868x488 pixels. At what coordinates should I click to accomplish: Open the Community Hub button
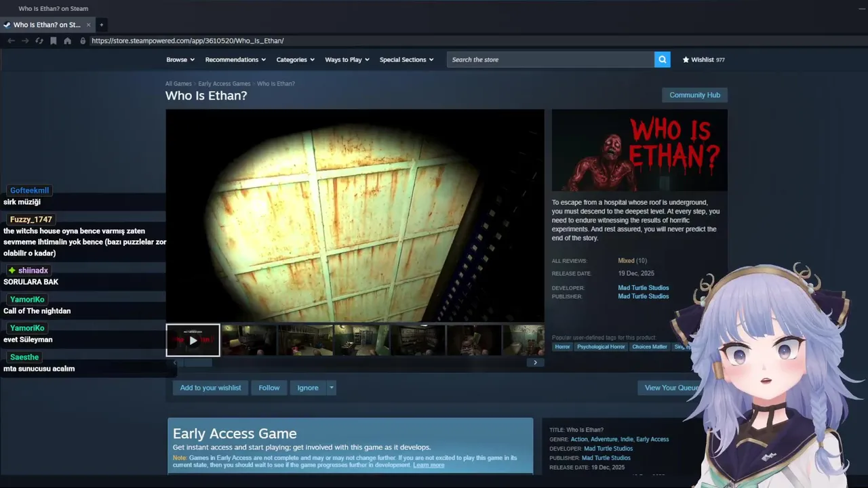pyautogui.click(x=694, y=95)
